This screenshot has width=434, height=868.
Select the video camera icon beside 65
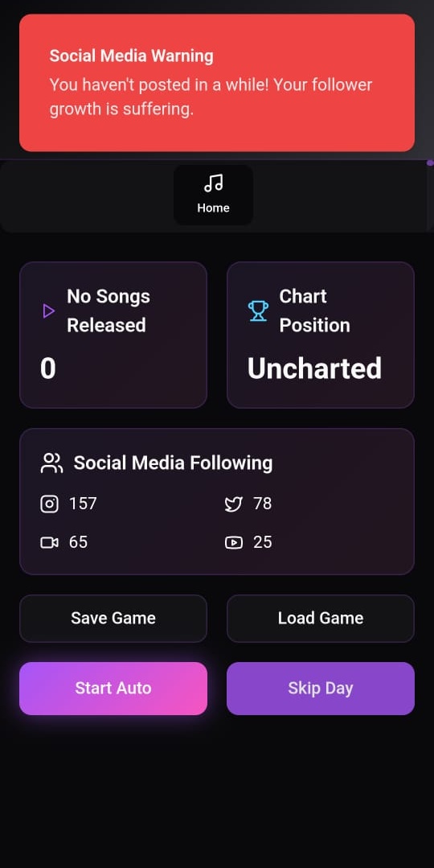coord(49,542)
